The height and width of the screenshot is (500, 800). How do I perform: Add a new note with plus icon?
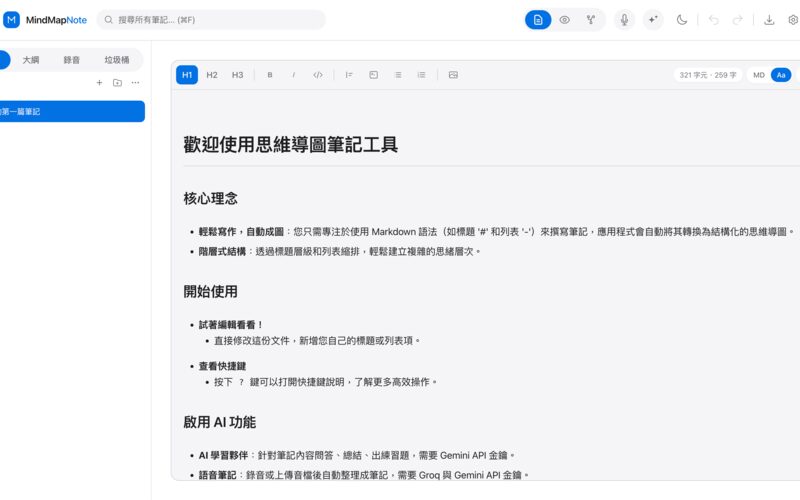click(99, 83)
